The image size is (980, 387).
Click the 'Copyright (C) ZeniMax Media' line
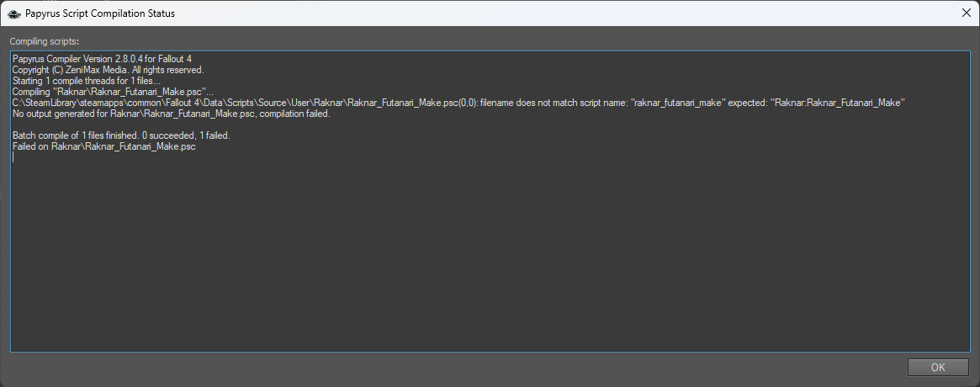(109, 70)
